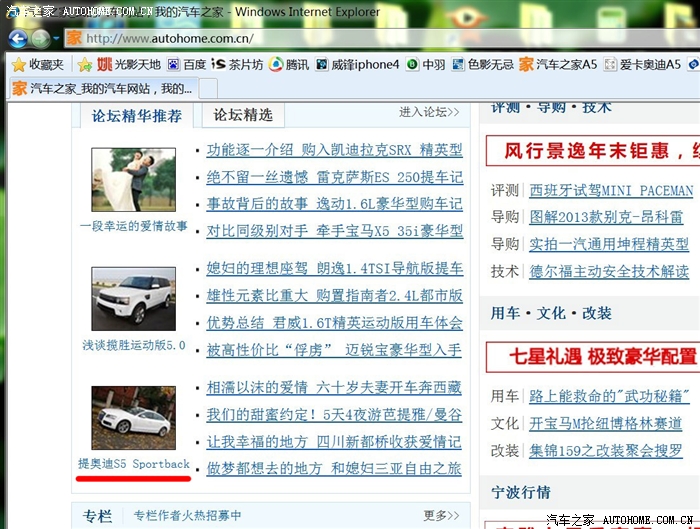Image resolution: width=700 pixels, height=529 pixels.
Task: Open a new blank browser tab
Action: pyautogui.click(x=208, y=88)
